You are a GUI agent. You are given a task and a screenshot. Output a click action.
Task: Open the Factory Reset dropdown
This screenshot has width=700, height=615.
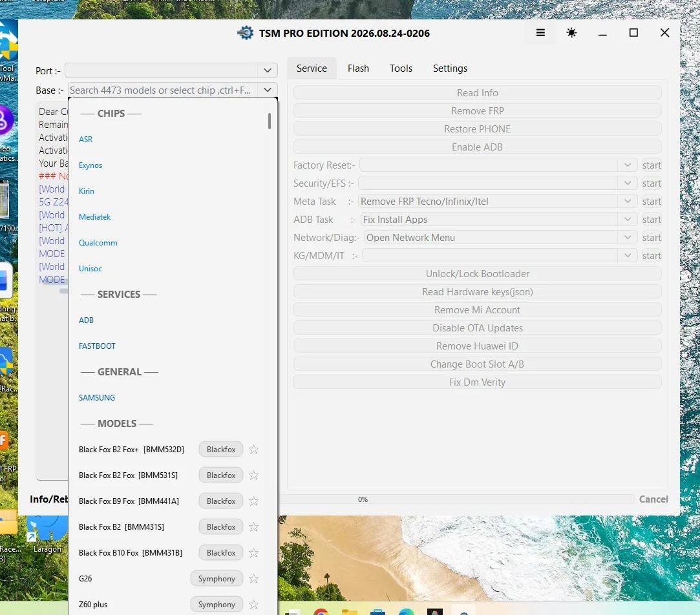coord(627,165)
